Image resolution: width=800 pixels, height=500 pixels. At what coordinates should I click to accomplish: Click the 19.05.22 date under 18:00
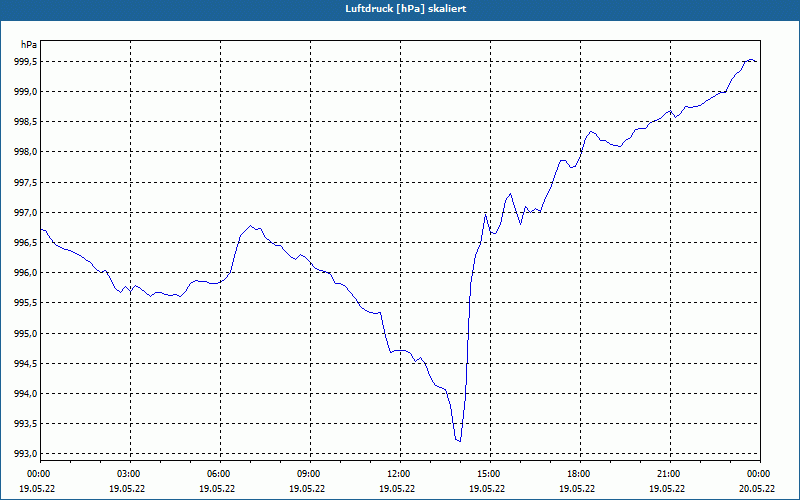coord(577,489)
